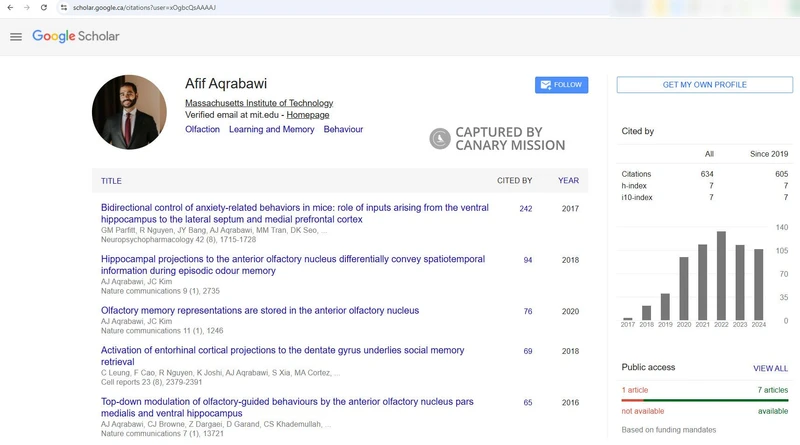Open Activation of entorhinal cortical projections article

click(x=282, y=356)
